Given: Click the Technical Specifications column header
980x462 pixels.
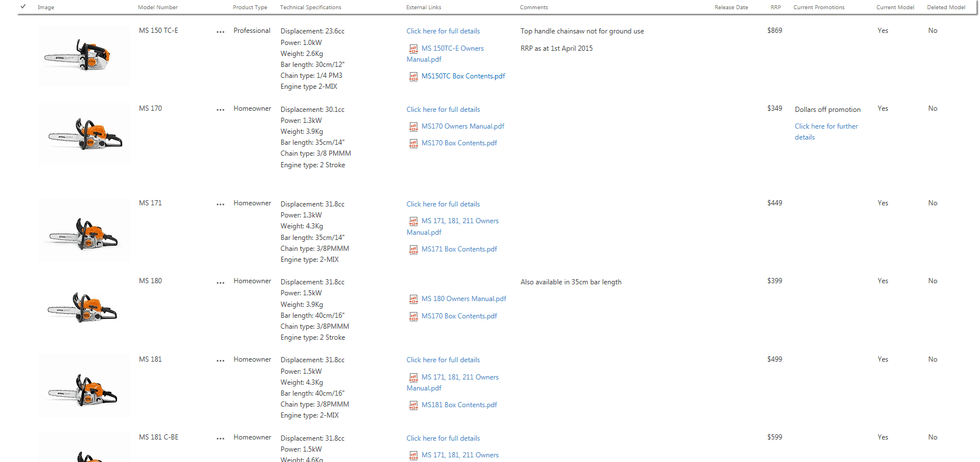Looking at the screenshot, I should [311, 7].
